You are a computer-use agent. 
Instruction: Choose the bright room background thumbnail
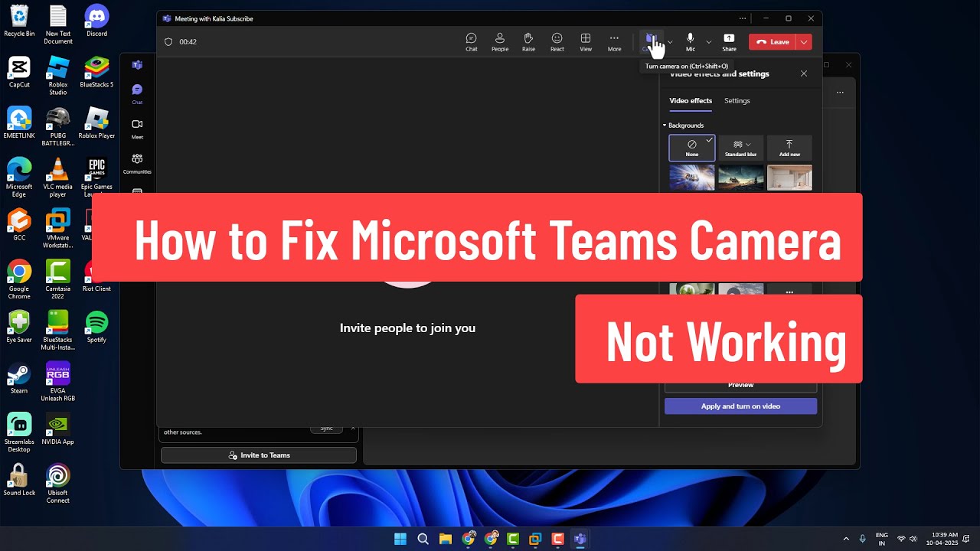coord(789,178)
